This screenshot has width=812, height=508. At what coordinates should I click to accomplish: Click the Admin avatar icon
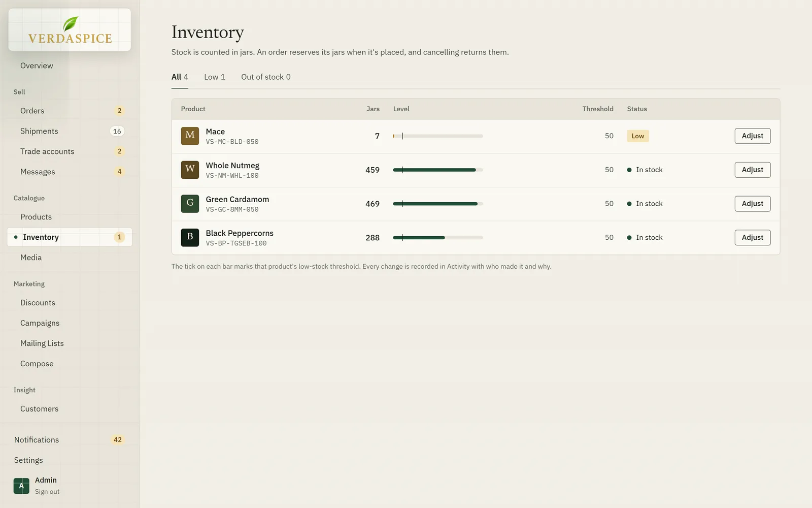[21, 486]
